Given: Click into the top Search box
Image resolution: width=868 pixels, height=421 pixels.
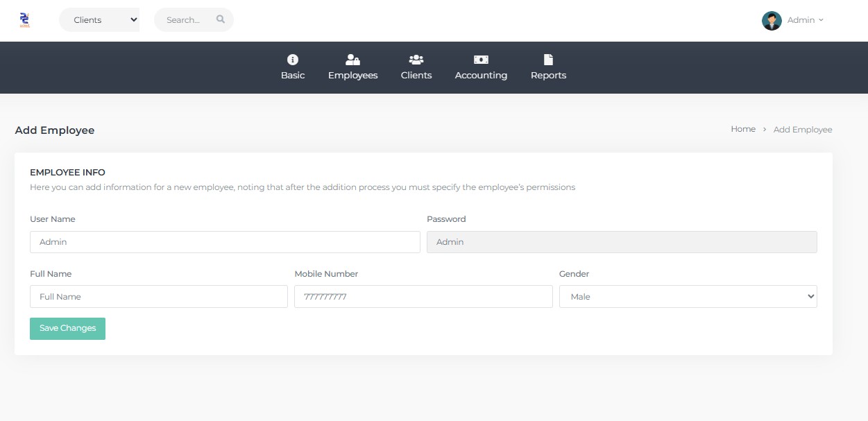Looking at the screenshot, I should (x=186, y=20).
